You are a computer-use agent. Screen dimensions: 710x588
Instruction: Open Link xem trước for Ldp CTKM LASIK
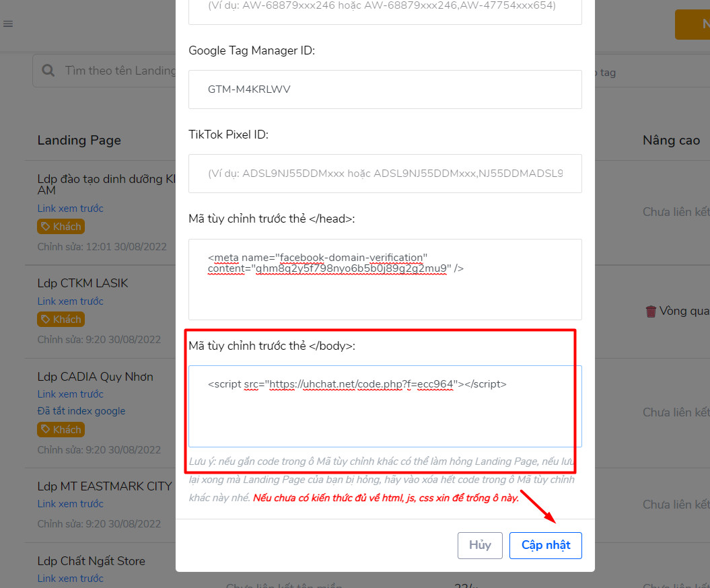point(70,301)
